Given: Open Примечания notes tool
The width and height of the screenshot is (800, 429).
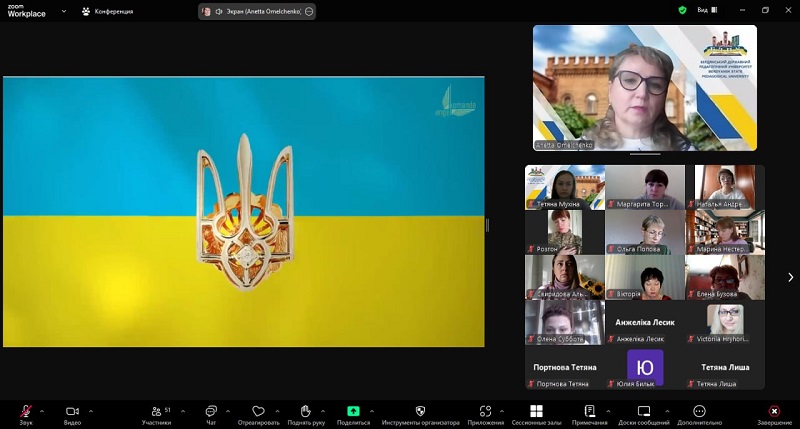Looking at the screenshot, I should [589, 415].
